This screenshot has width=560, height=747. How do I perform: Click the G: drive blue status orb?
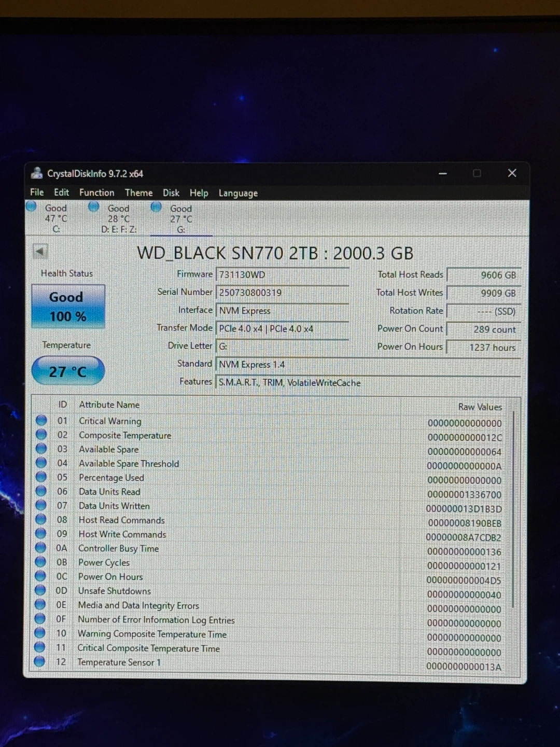pyautogui.click(x=156, y=207)
